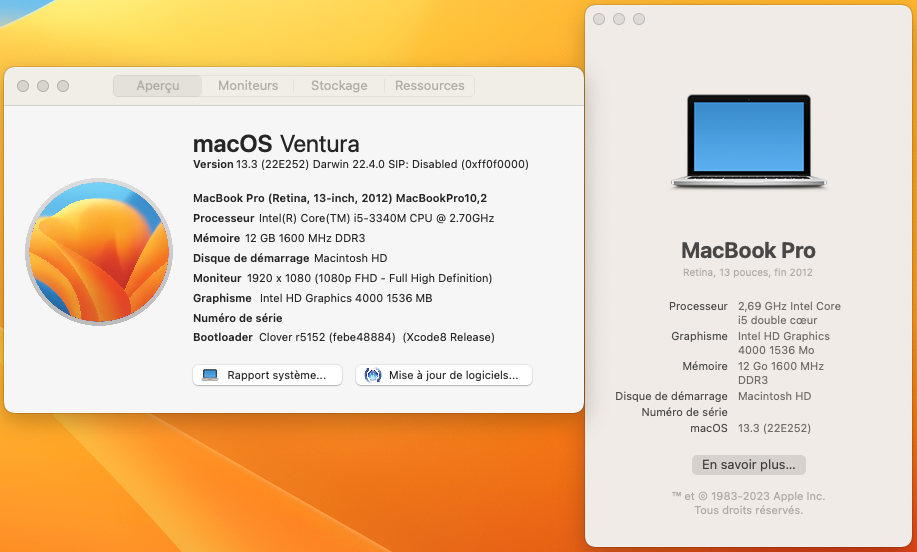Click the MacBook Pro heading in right window
Screen dimensions: 917x552
click(x=748, y=251)
